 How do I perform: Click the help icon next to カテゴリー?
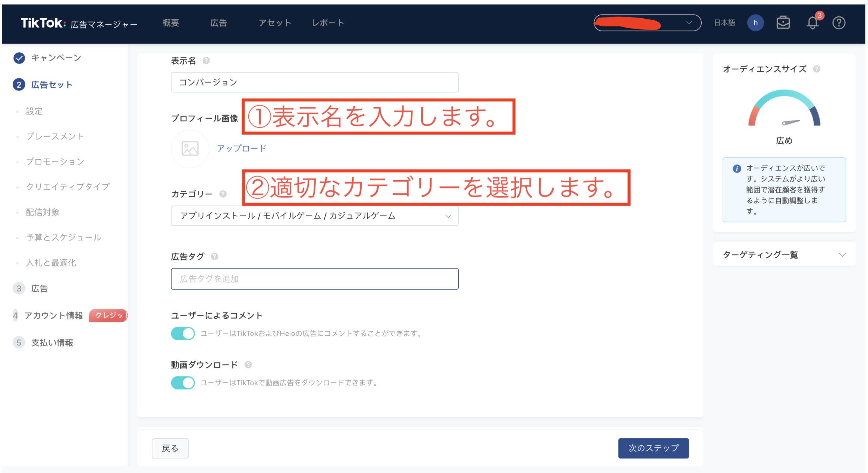tap(223, 194)
